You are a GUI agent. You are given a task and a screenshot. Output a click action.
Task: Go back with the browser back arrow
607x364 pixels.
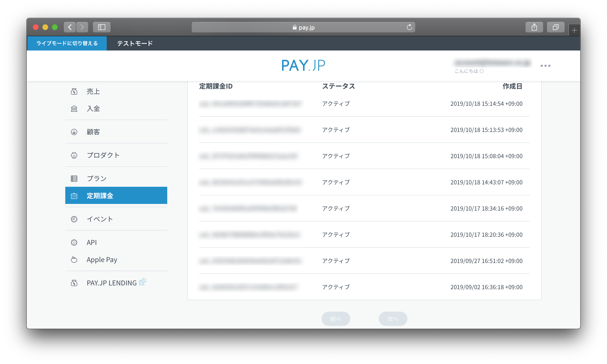click(x=70, y=27)
